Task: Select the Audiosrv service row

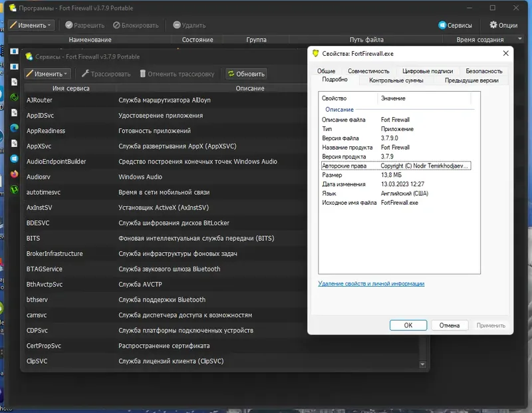Action: 166,177
